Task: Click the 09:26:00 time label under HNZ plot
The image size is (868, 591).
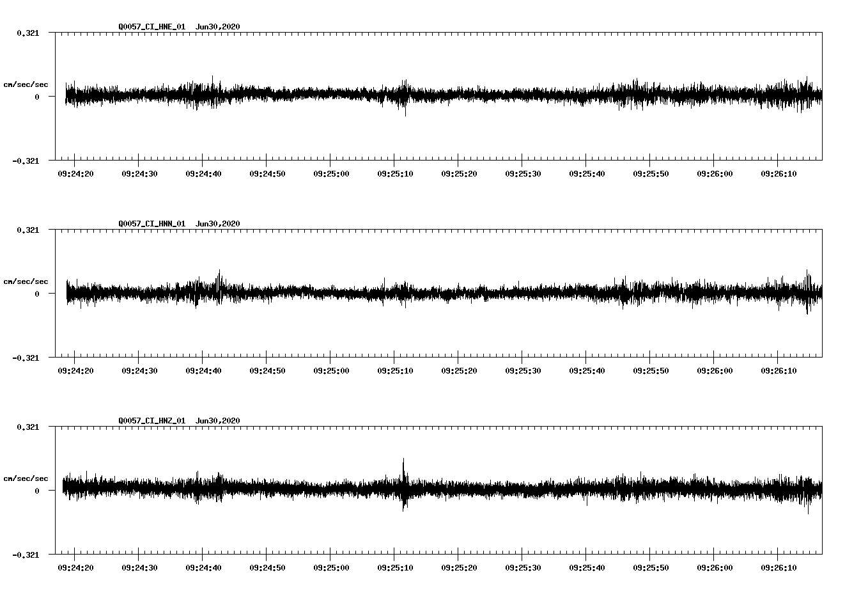Action: point(715,568)
